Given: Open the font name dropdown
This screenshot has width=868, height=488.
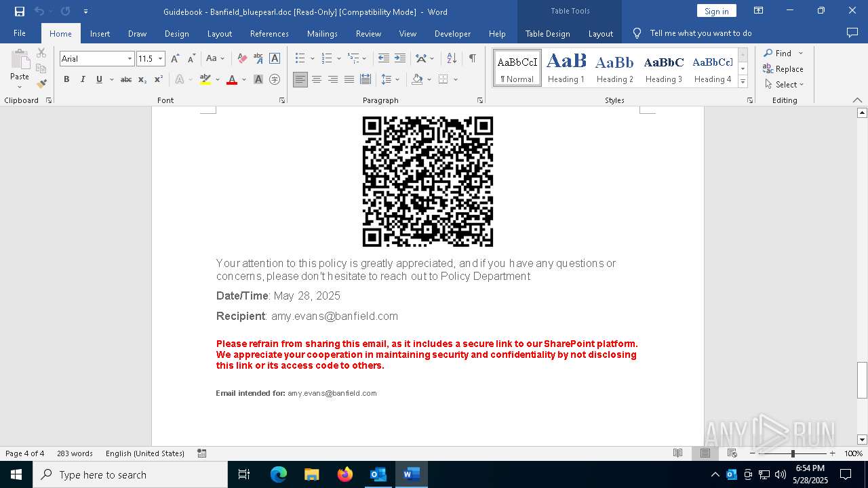Looking at the screenshot, I should point(130,59).
